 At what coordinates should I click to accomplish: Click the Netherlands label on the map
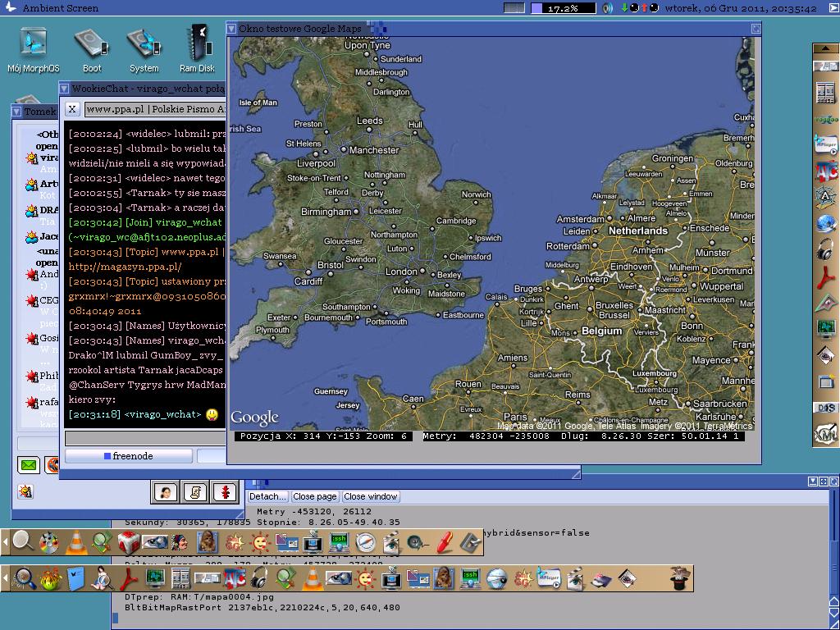(638, 231)
